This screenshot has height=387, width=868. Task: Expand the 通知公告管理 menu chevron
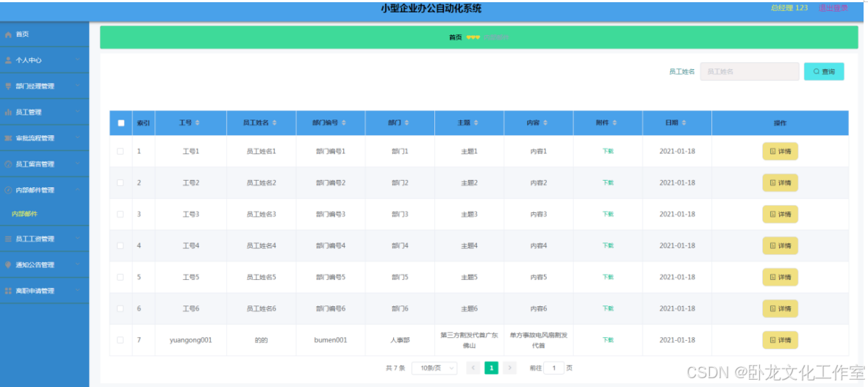pos(77,264)
